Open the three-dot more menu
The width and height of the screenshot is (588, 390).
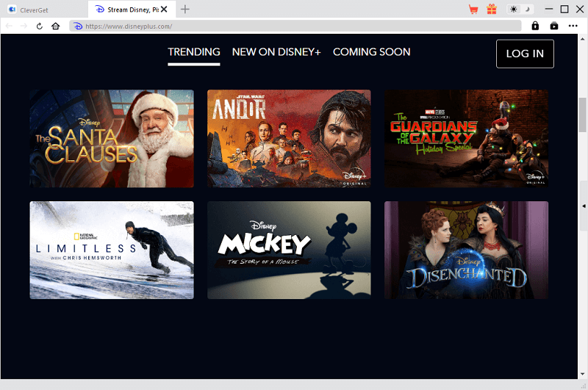pyautogui.click(x=573, y=26)
